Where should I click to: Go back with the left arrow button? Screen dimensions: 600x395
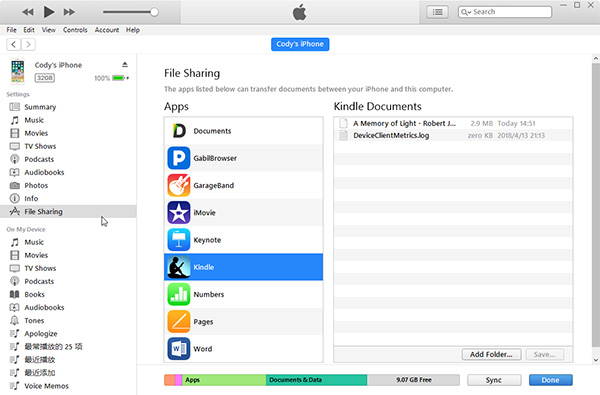[14, 44]
